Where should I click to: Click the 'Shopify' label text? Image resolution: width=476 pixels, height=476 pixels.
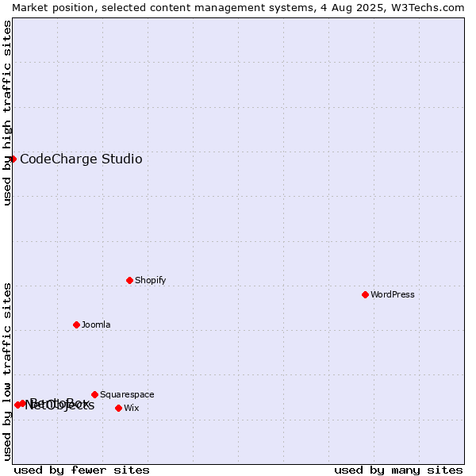[151, 280]
